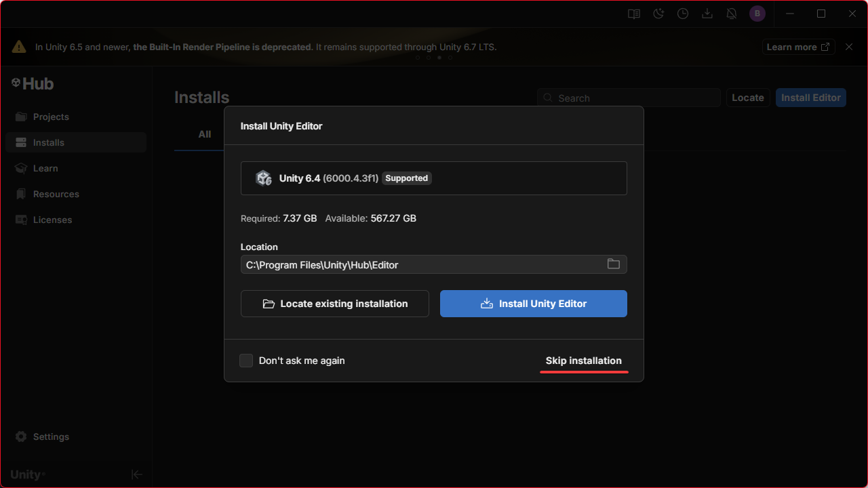This screenshot has height=488, width=868.
Task: Click the magnifier icon in the Search box
Action: (x=548, y=98)
